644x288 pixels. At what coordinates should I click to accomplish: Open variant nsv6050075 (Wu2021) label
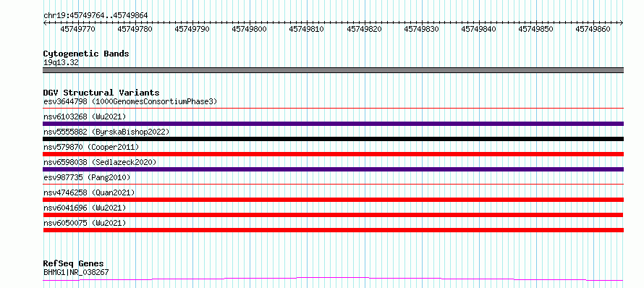[x=85, y=223]
